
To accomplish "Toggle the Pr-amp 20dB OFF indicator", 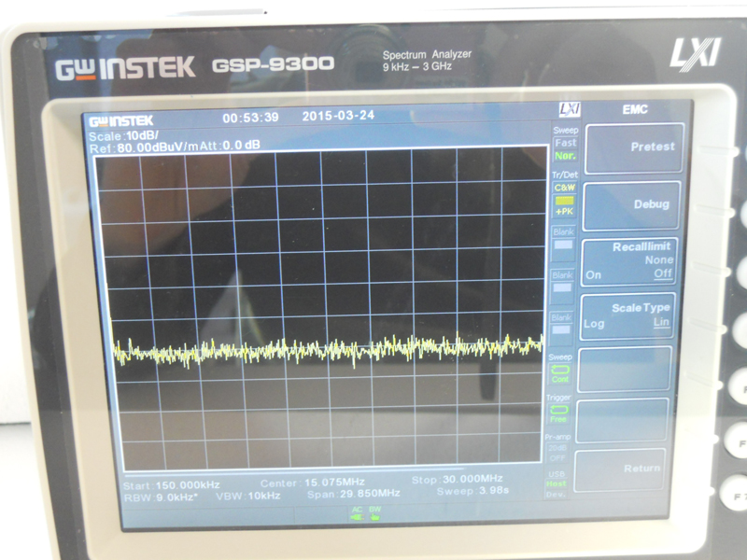I will tap(557, 453).
